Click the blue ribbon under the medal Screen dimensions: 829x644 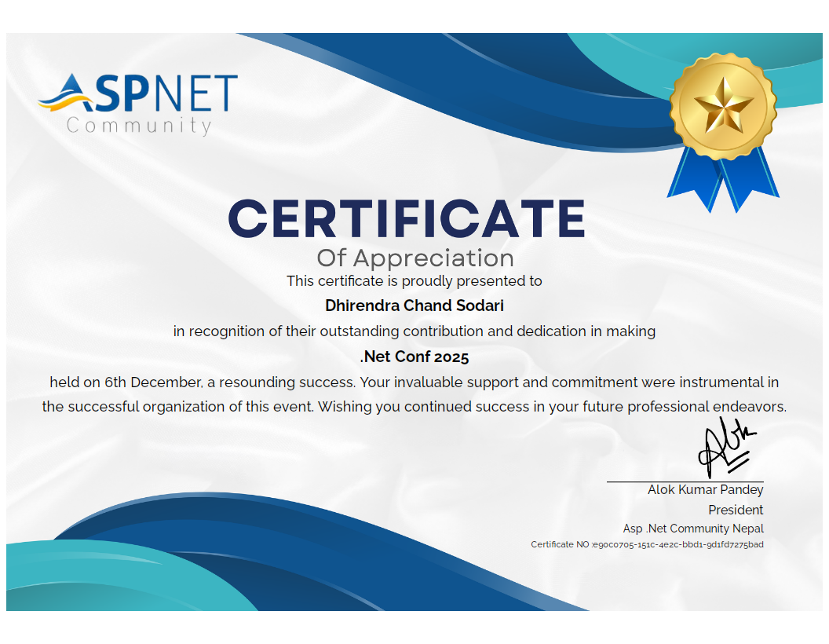(x=722, y=179)
